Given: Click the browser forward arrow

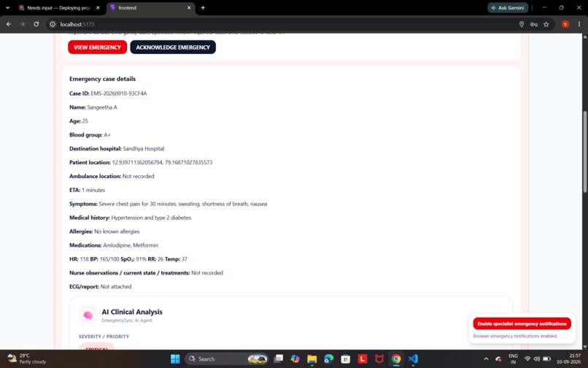Looking at the screenshot, I should [23, 24].
